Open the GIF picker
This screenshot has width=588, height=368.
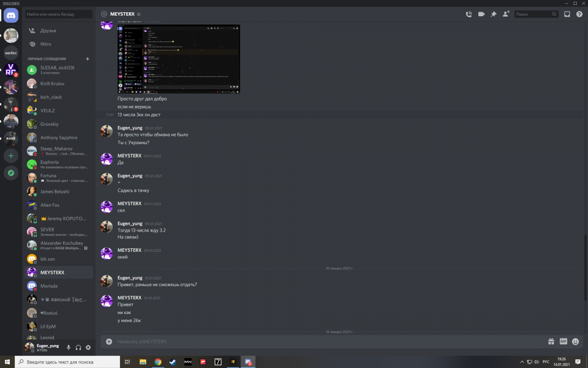tap(563, 342)
